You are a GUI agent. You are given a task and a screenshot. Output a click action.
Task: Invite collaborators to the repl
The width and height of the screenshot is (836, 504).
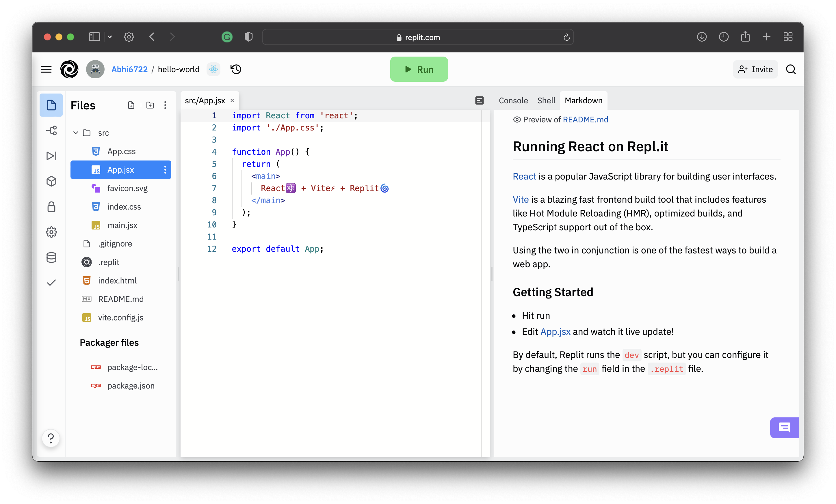click(755, 69)
